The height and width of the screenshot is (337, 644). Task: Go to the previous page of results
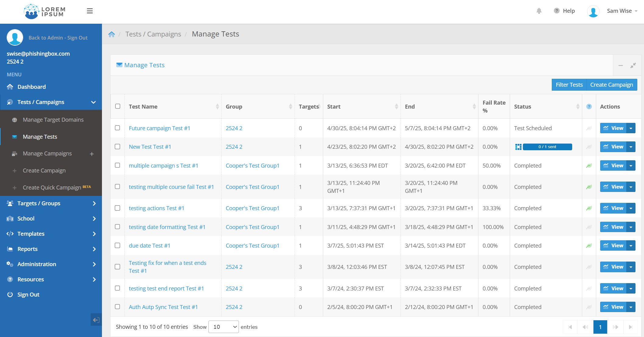585,327
